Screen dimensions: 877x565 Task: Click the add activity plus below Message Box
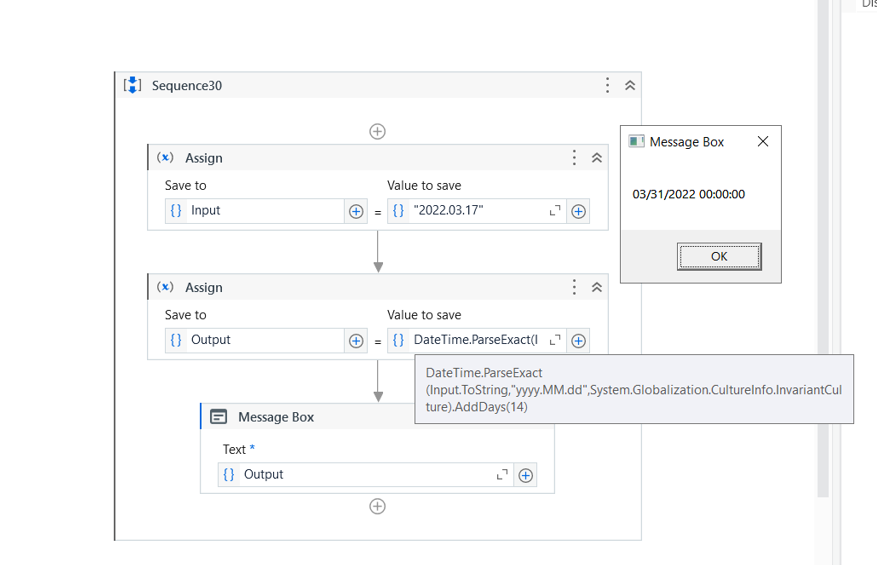(x=377, y=506)
